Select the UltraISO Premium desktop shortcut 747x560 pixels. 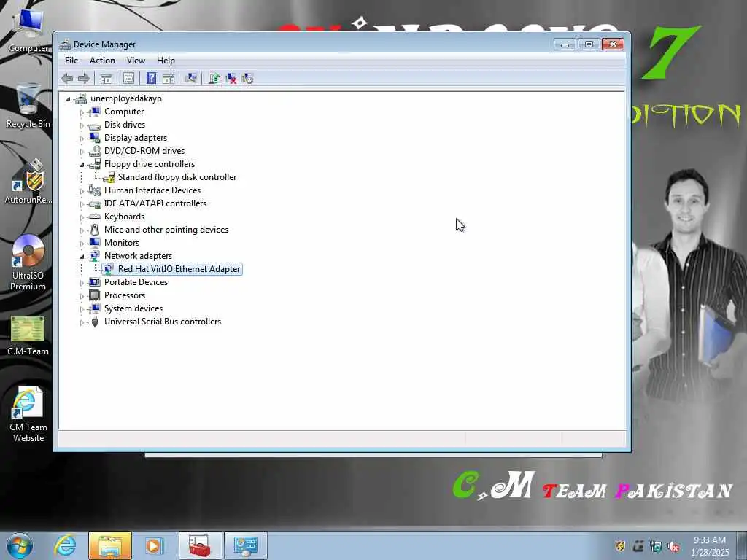coord(28,262)
